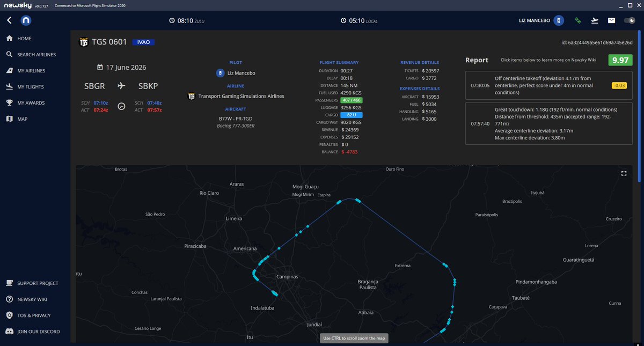Click the green simulator connection icon
This screenshot has width=644, height=346.
click(578, 20)
